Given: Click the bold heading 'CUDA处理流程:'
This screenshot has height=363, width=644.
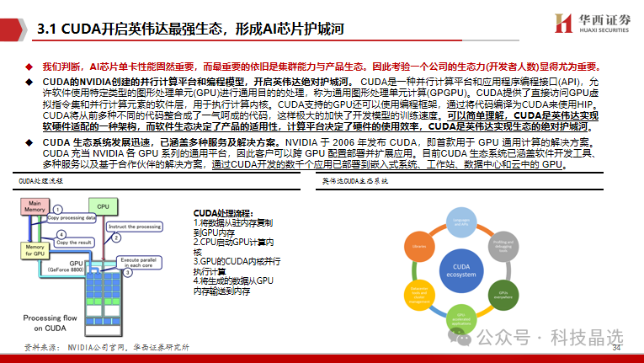Looking at the screenshot, I should coord(223,213).
